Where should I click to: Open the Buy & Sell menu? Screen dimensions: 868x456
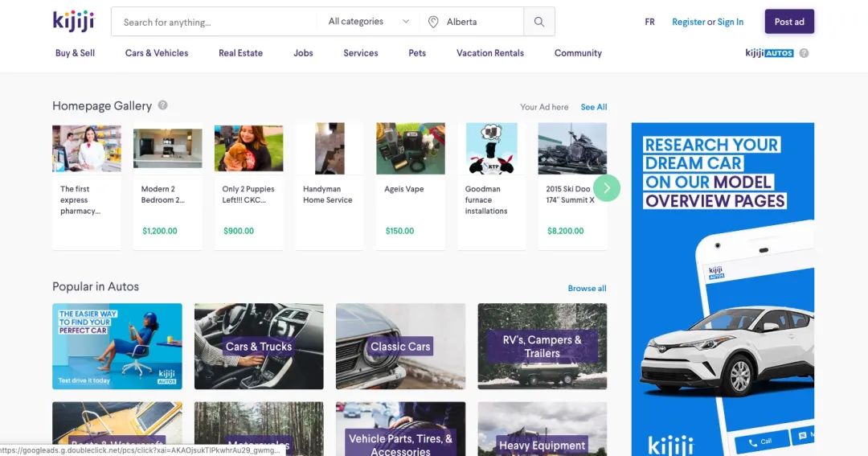point(75,53)
